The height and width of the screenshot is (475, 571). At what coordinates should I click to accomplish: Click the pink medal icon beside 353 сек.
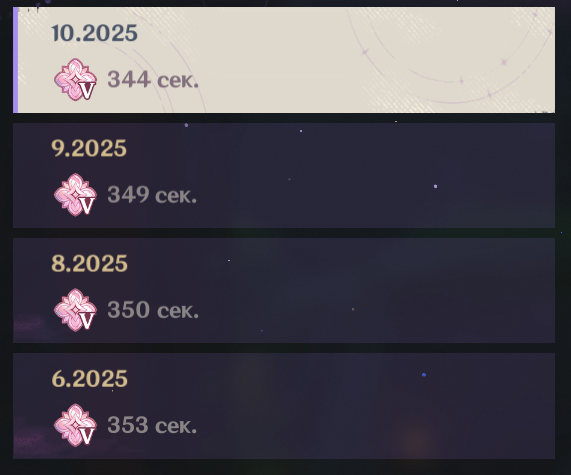point(75,425)
